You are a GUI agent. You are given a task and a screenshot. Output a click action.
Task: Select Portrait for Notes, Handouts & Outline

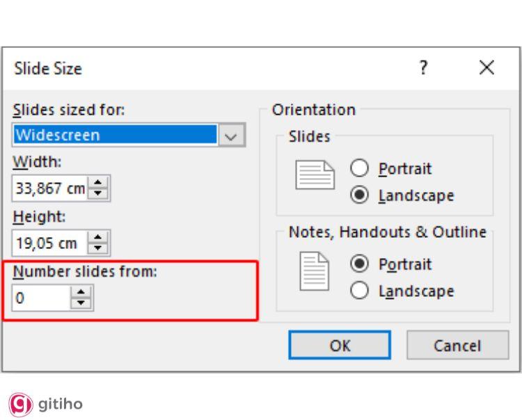click(361, 264)
